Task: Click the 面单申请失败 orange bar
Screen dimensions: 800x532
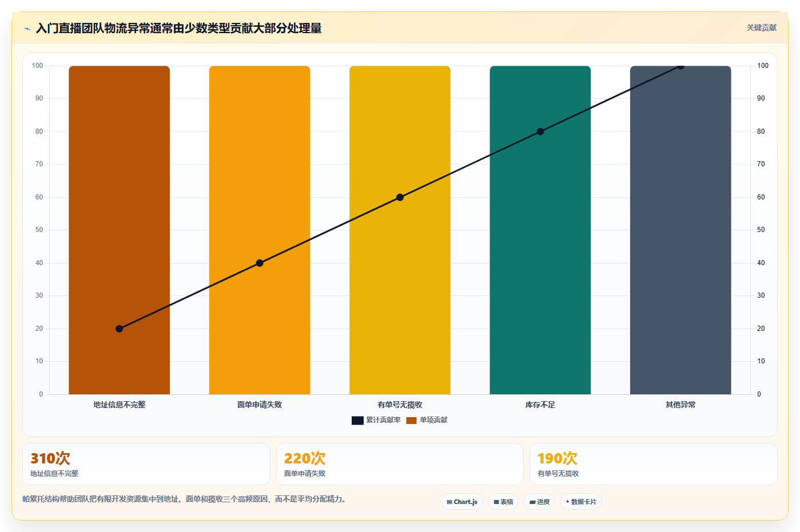Action: point(260,230)
